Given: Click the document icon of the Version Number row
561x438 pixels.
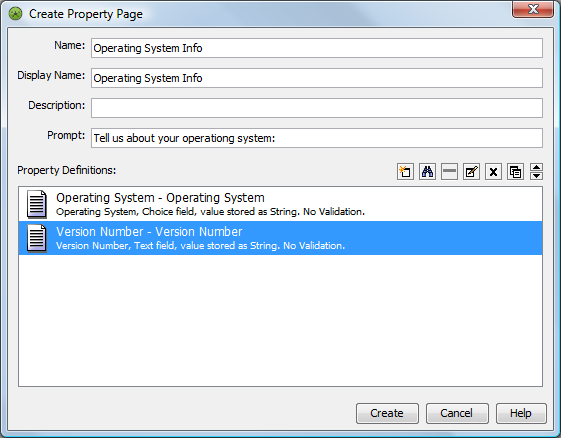Looking at the screenshot, I should (36, 238).
